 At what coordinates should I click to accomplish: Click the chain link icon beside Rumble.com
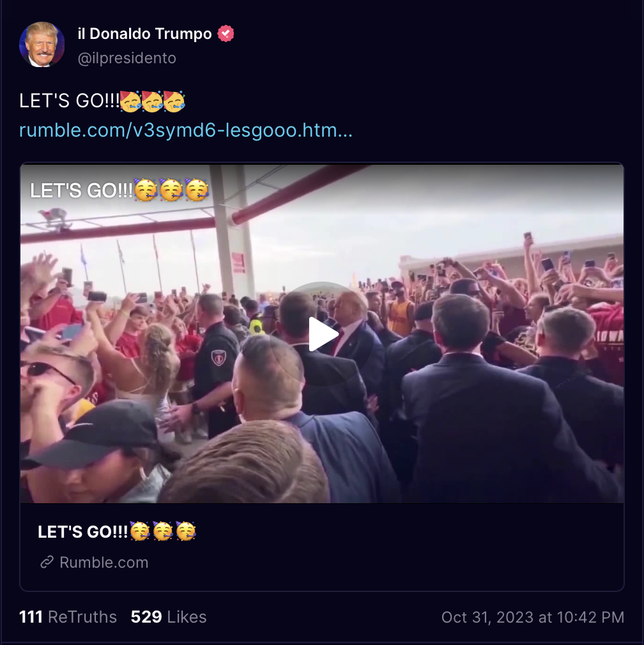[x=47, y=562]
